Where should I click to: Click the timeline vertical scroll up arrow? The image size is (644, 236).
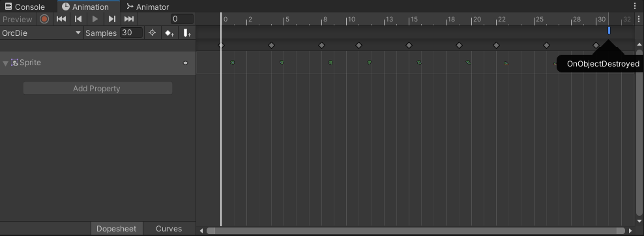(x=639, y=44)
